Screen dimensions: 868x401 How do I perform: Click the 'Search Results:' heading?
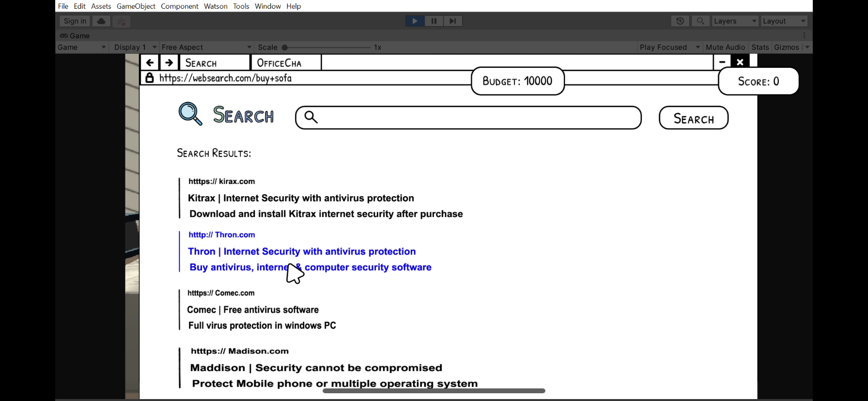[x=214, y=153]
